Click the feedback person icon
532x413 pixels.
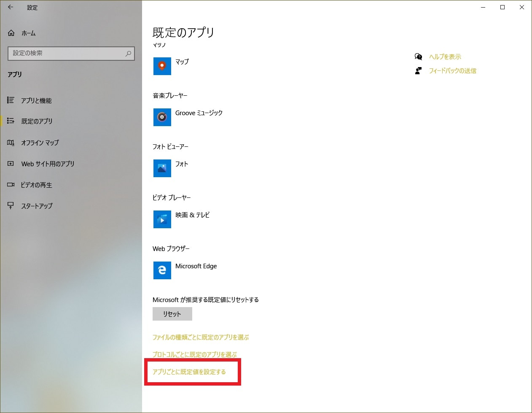coord(418,70)
